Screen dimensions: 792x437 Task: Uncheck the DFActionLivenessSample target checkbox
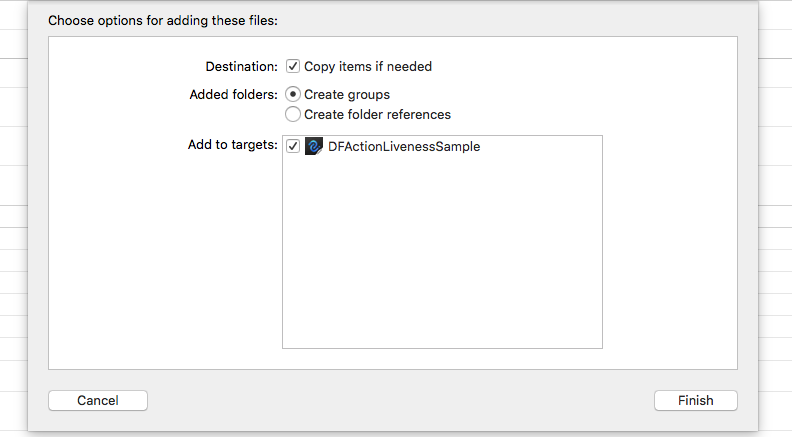click(293, 146)
